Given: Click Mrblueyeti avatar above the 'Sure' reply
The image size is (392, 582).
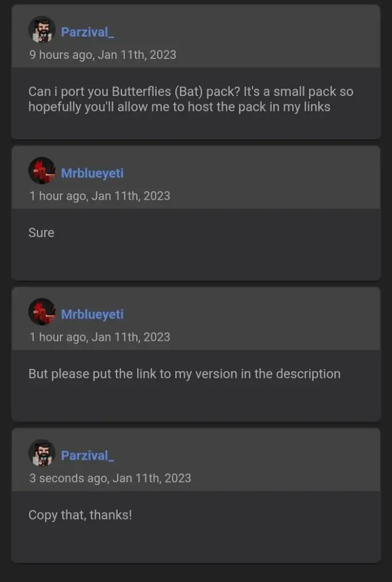Looking at the screenshot, I should tap(42, 170).
